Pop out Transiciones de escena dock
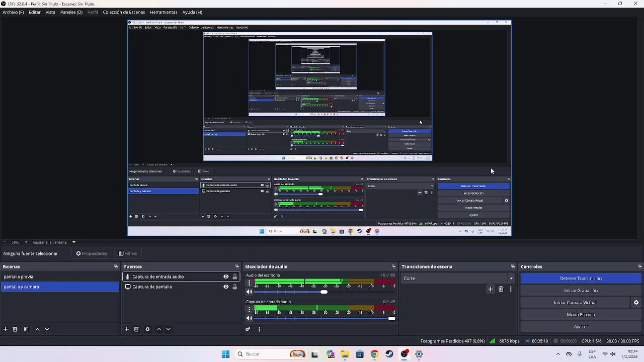Image resolution: width=644 pixels, height=362 pixels. click(x=513, y=266)
